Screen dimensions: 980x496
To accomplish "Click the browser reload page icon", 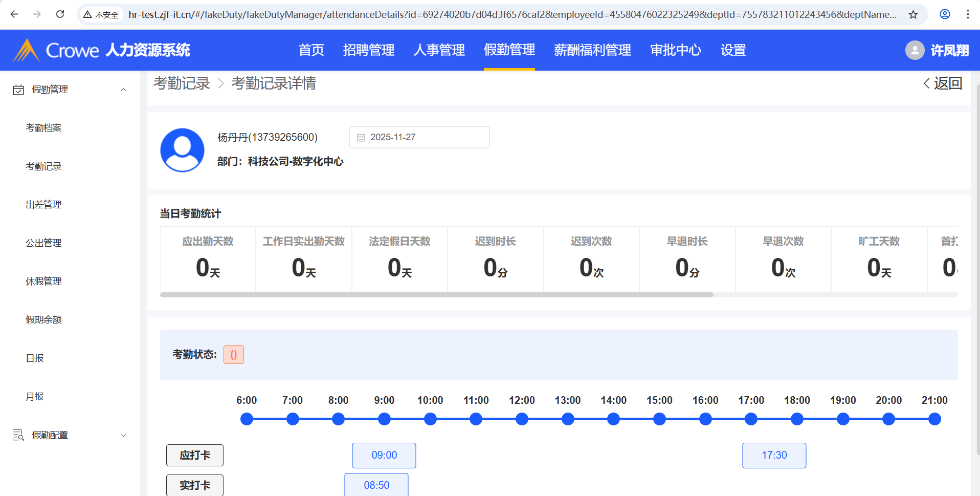I will [60, 14].
